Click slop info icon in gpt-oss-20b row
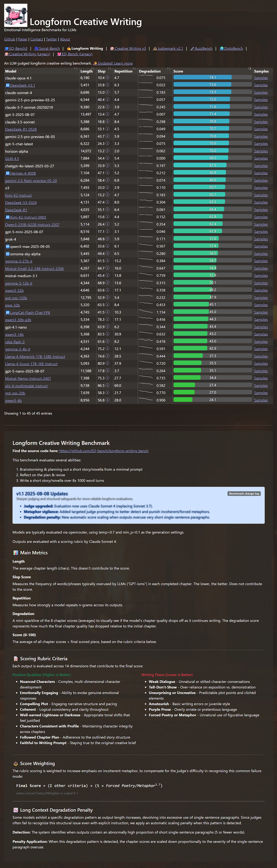The image size is (277, 868). pyautogui.click(x=108, y=393)
